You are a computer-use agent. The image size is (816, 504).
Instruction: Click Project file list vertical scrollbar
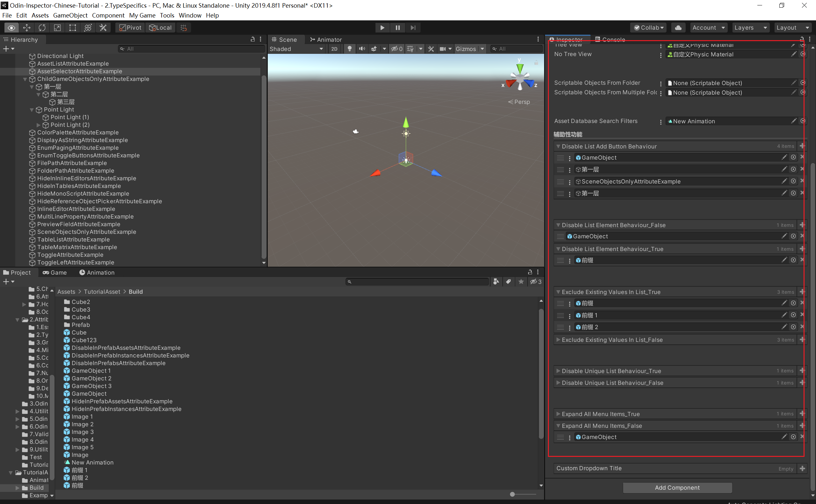(x=541, y=373)
